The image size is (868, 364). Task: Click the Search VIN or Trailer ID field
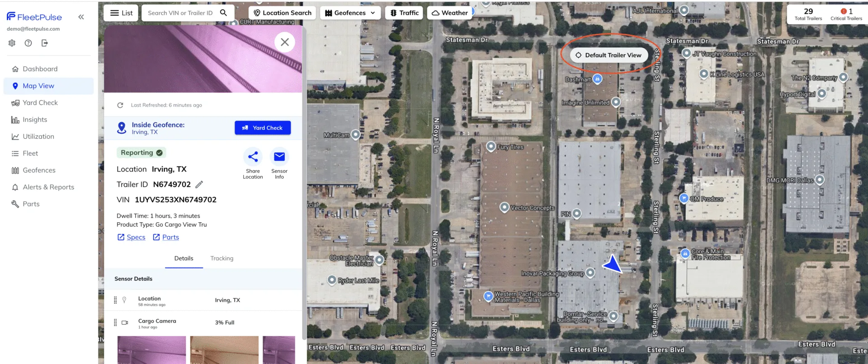181,13
